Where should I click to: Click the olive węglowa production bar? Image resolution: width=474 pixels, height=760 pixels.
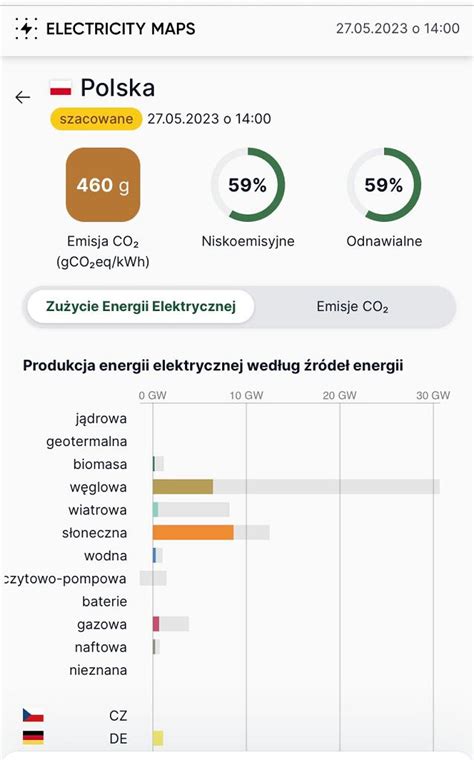pos(183,487)
